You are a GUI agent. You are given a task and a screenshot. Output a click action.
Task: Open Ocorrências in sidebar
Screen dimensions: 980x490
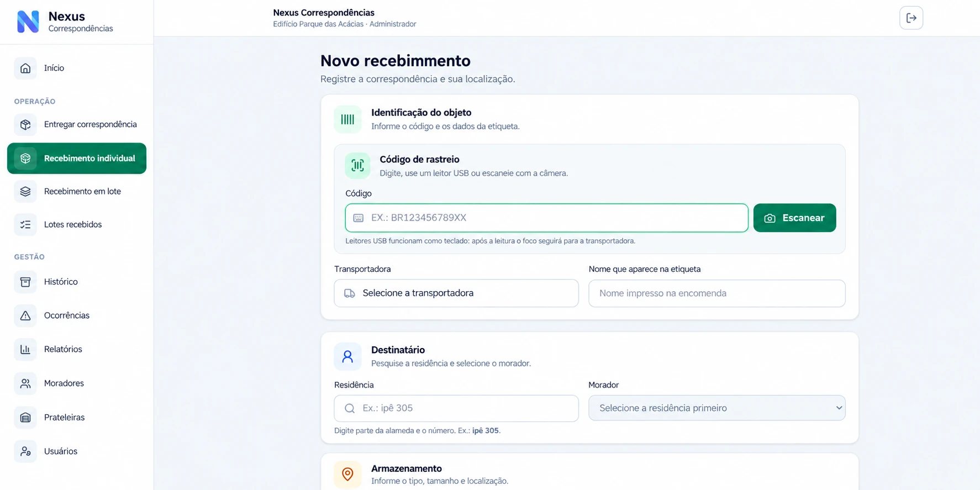tap(77, 315)
